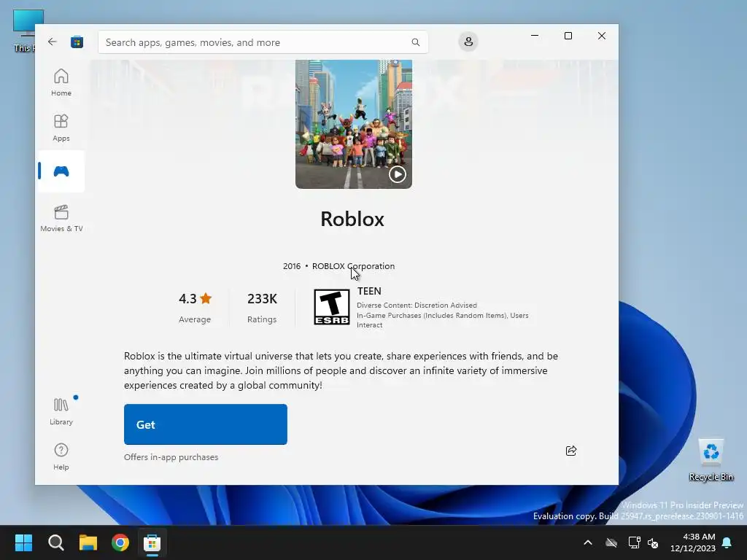Screen dimensions: 747x560
Task: Click the 4.3 star average rating
Action: click(195, 298)
